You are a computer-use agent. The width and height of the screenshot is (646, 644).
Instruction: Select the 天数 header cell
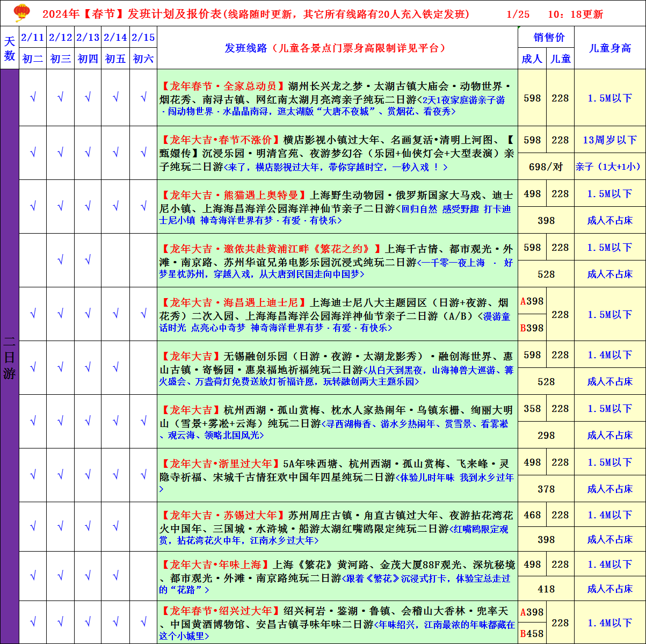point(10,48)
